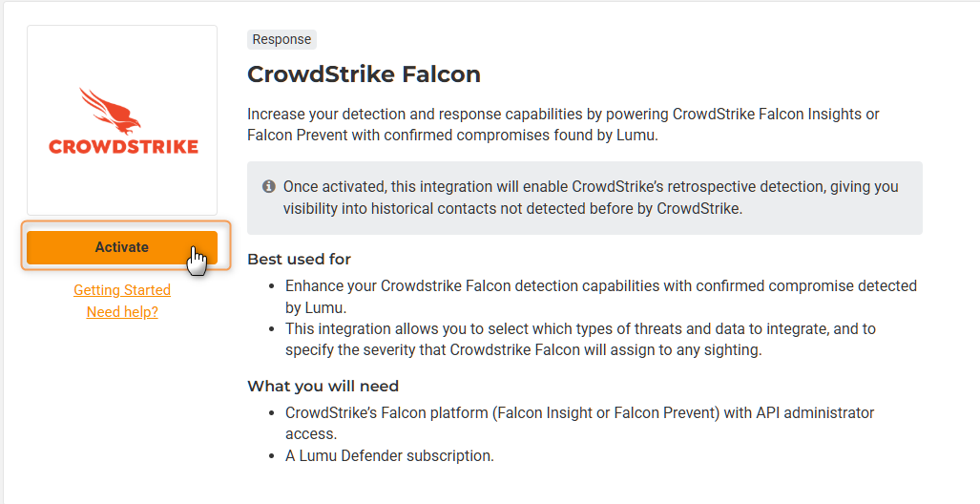Viewport: 980px width, 504px height.
Task: Click bullet dot beside This integration allows
Action: click(272, 329)
